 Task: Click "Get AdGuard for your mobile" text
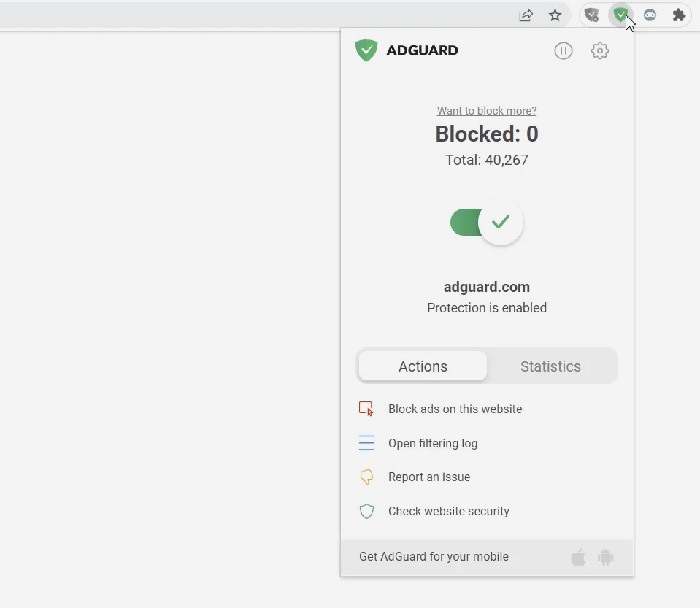(x=434, y=556)
